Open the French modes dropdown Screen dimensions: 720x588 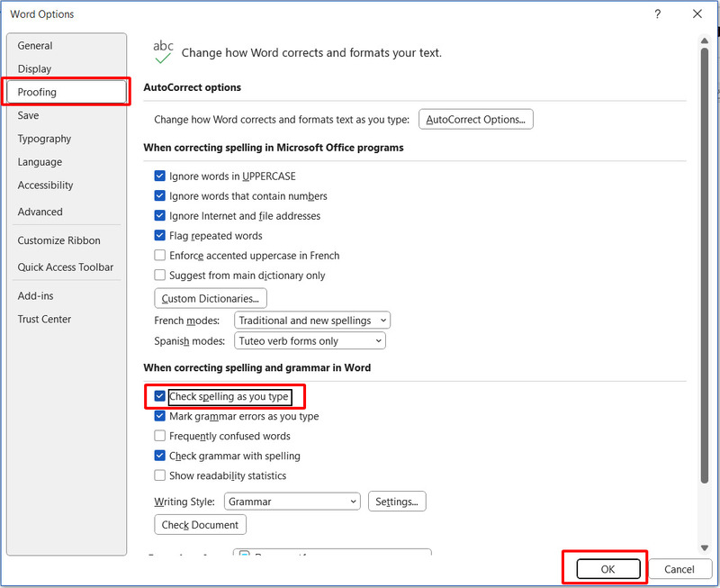[311, 321]
